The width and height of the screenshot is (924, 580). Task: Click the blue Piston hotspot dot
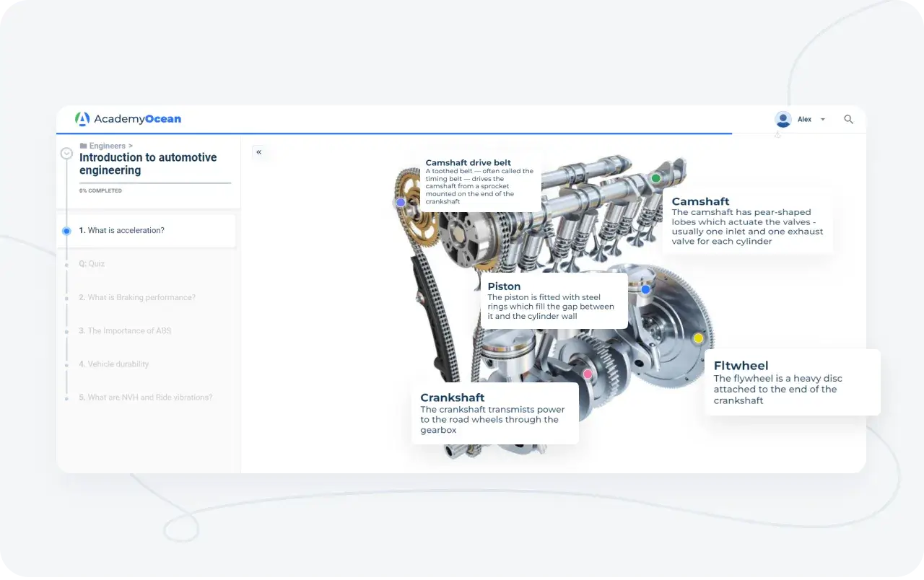click(645, 289)
